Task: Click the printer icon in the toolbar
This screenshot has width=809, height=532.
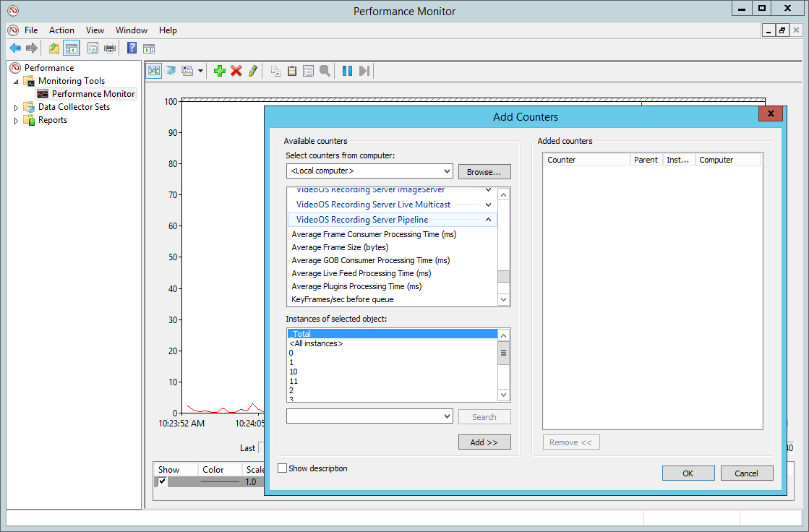Action: [110, 48]
